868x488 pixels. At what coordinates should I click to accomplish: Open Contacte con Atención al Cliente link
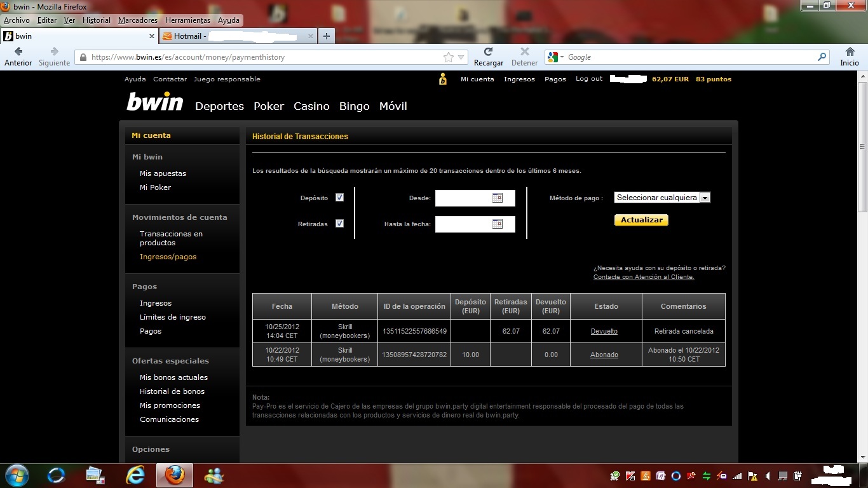click(644, 277)
